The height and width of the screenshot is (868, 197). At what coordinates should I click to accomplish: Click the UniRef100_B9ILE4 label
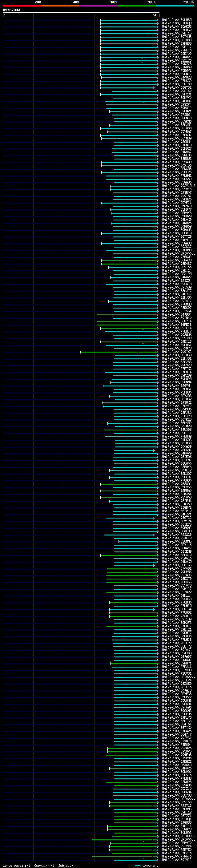click(x=177, y=328)
